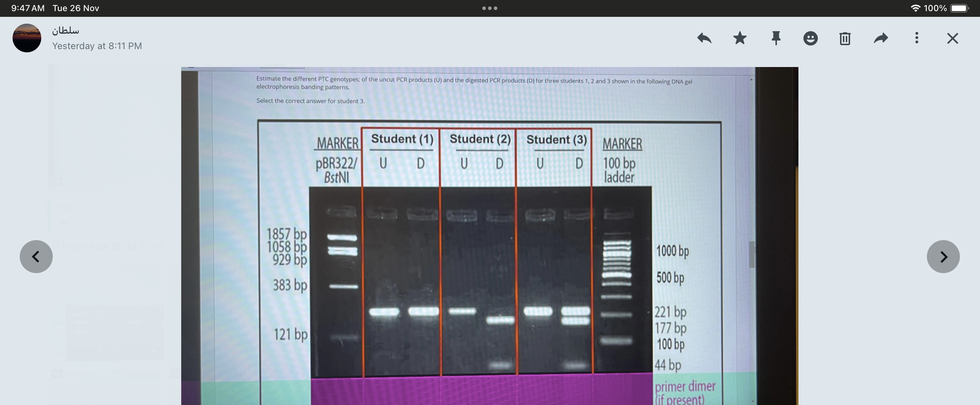Tap the three dots in the status bar
This screenshot has height=405, width=980.
[x=489, y=8]
